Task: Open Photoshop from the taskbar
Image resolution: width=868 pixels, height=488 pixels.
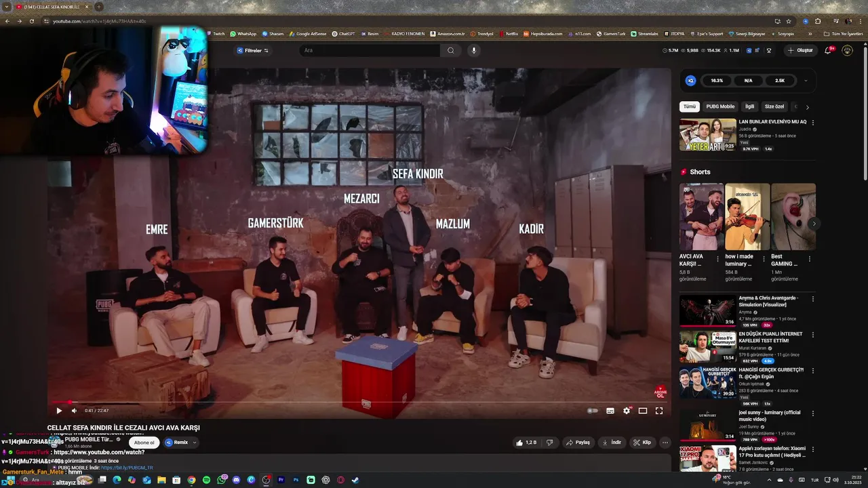Action: click(x=296, y=480)
